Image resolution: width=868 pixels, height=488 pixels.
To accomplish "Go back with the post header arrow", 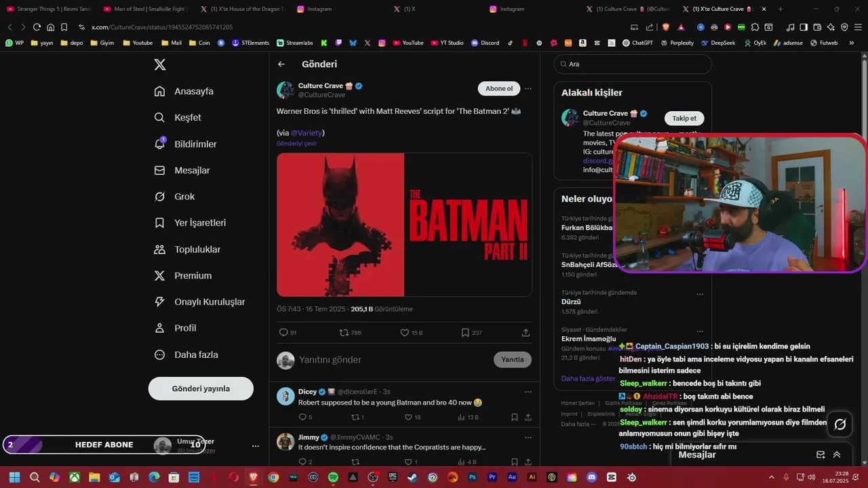I will 281,64.
